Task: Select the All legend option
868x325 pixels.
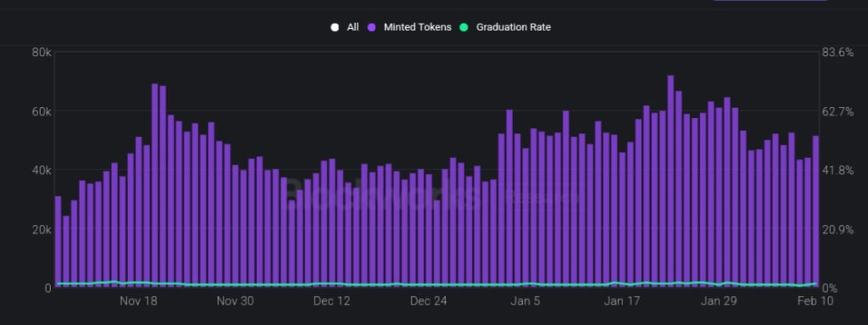Action: [345, 27]
